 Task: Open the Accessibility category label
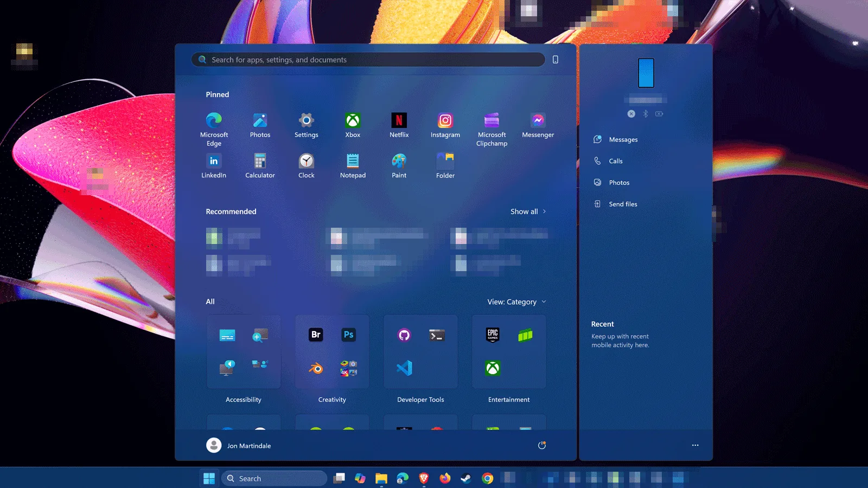pos(244,400)
